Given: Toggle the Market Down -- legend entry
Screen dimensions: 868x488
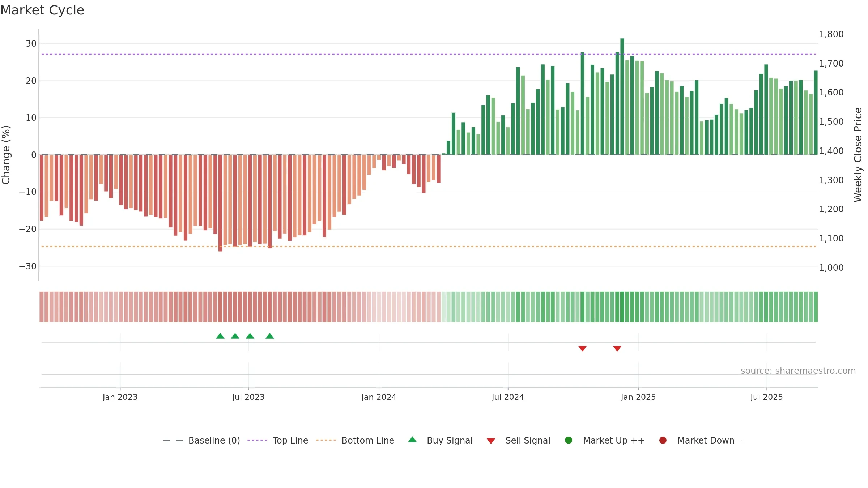Looking at the screenshot, I should [x=701, y=440].
